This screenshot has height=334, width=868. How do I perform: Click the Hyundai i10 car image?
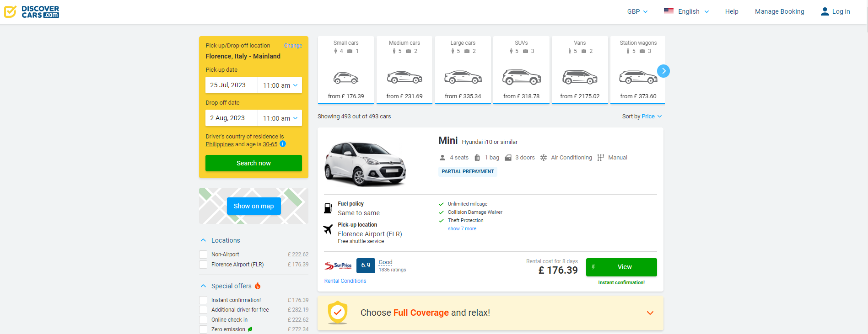[x=365, y=163]
